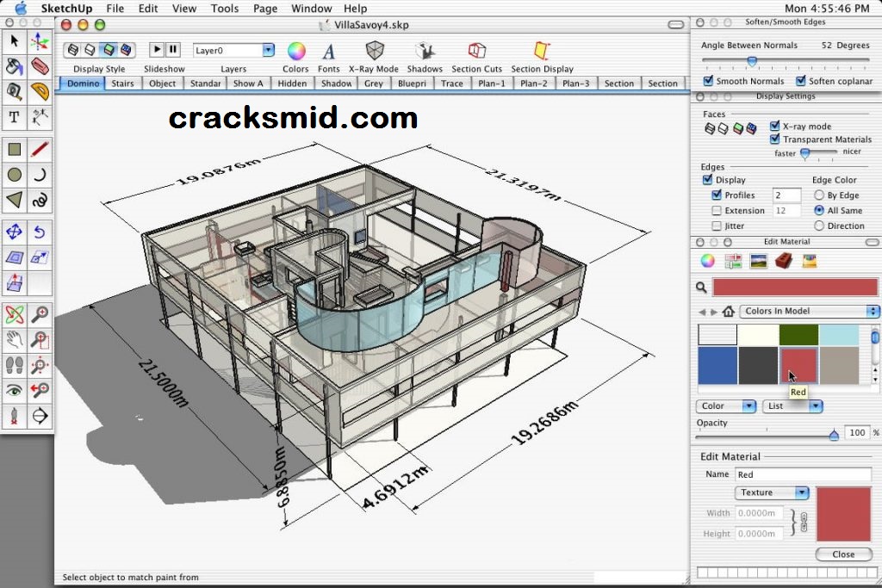The height and width of the screenshot is (588, 882).
Task: Enable the Jitter checkbox
Action: (717, 226)
